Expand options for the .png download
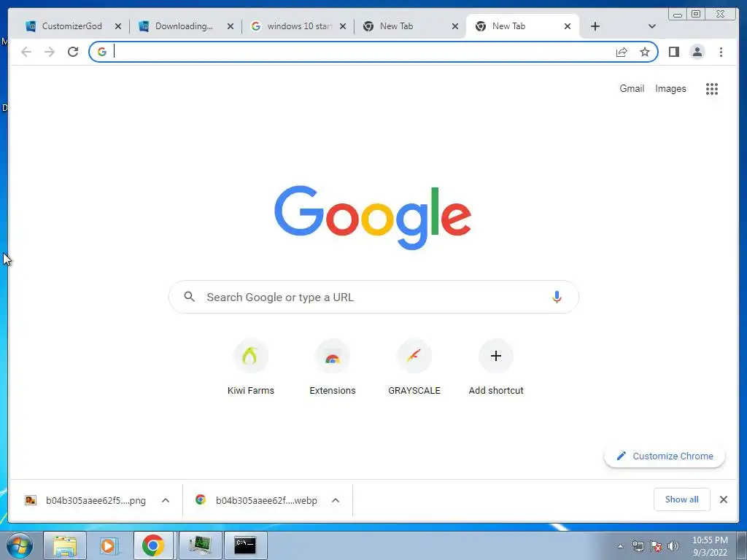 pyautogui.click(x=166, y=500)
